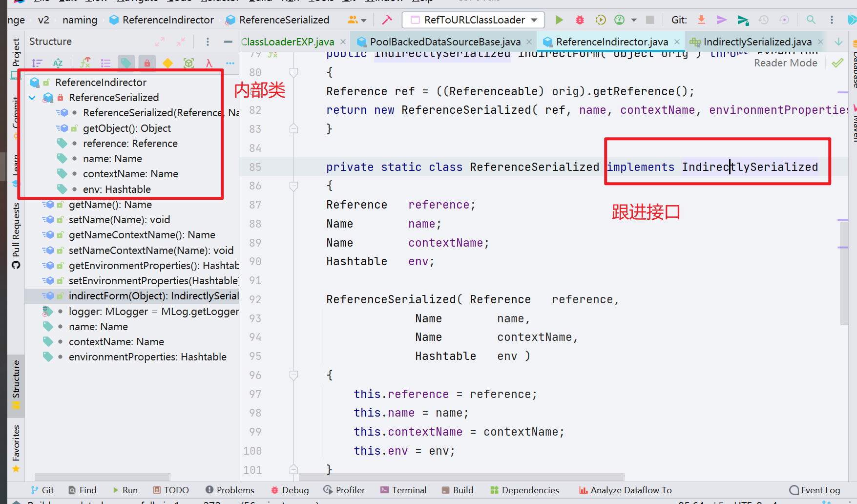857x504 pixels.
Task: Fold the code block at line 86
Action: [293, 186]
